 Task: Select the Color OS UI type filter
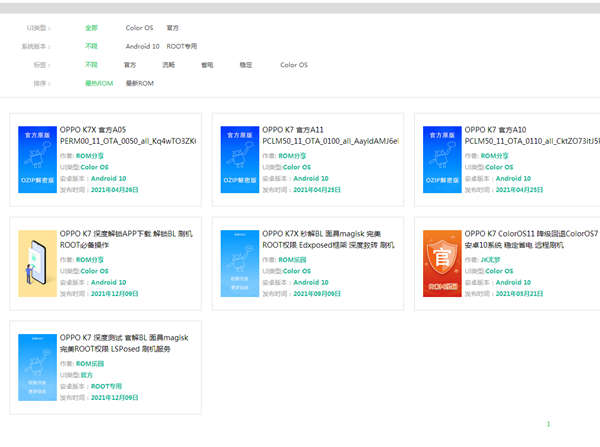(139, 28)
